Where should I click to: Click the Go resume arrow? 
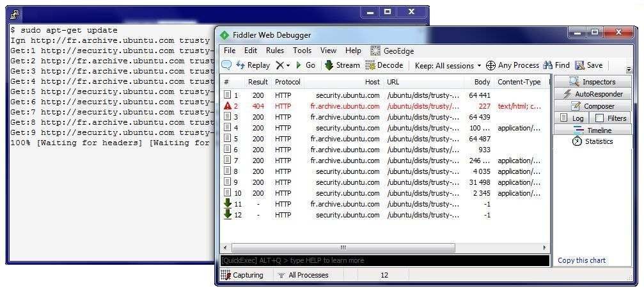click(305, 65)
